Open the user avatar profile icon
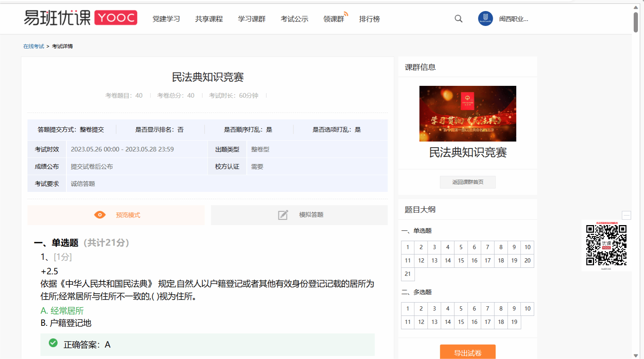644x359 pixels. (x=485, y=18)
